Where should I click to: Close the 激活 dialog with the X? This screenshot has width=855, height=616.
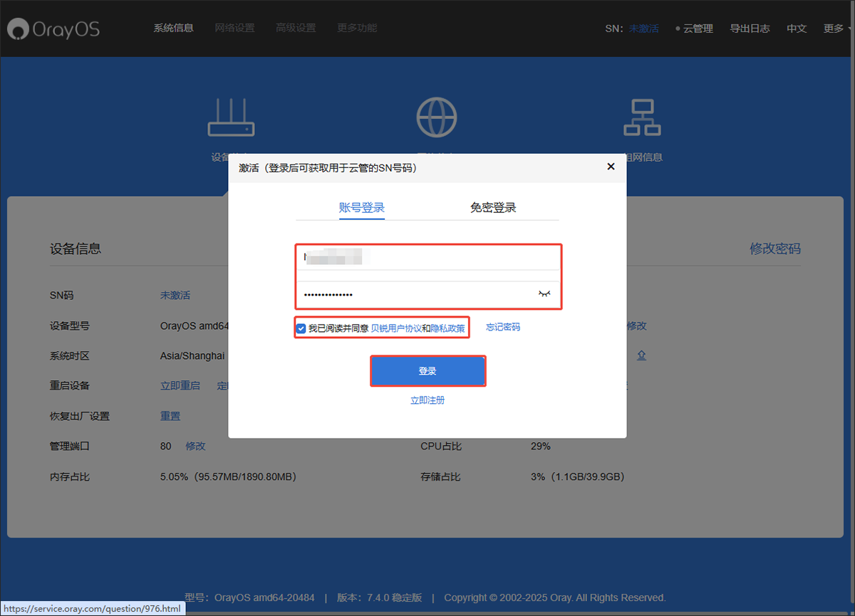[x=611, y=167]
